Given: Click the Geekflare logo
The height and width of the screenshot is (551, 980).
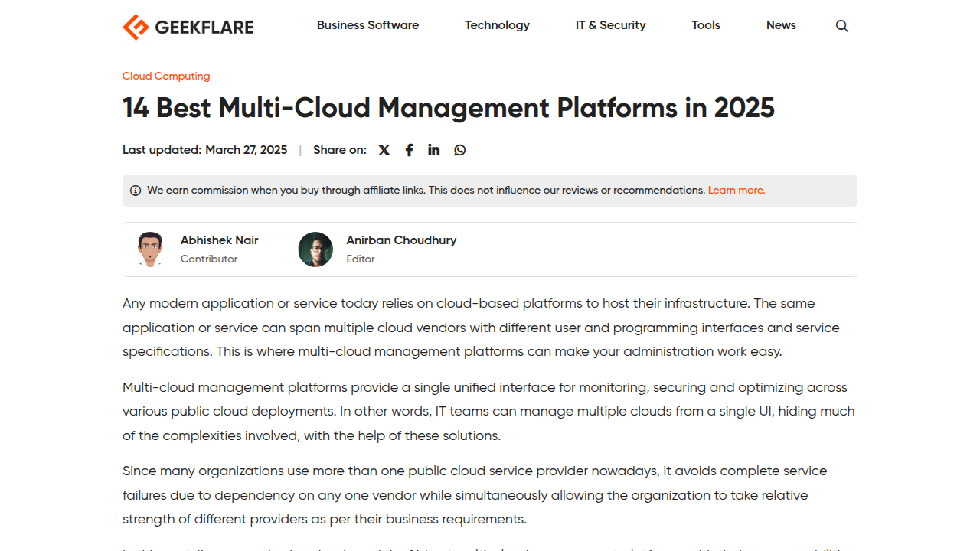Looking at the screenshot, I should click(188, 27).
